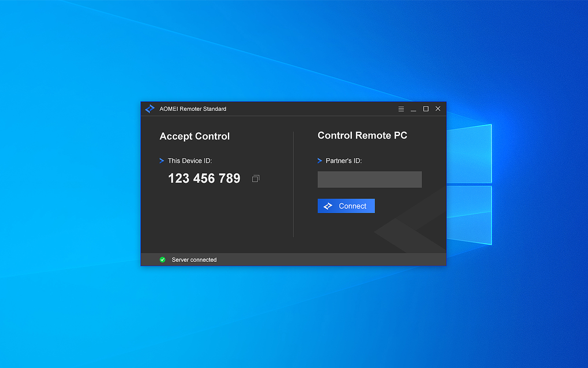
Task: Click the This Device ID label
Action: click(x=190, y=161)
